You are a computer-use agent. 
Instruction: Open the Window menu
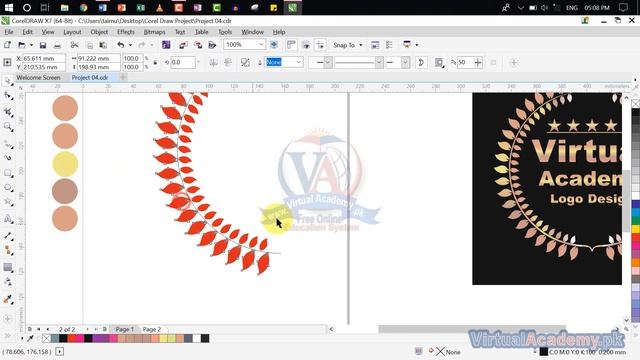click(252, 32)
